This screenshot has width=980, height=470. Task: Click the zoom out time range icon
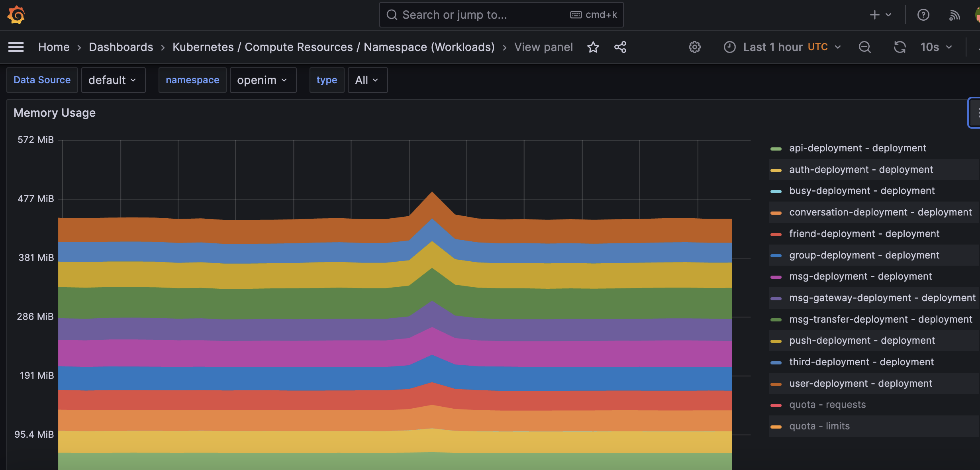(x=864, y=47)
